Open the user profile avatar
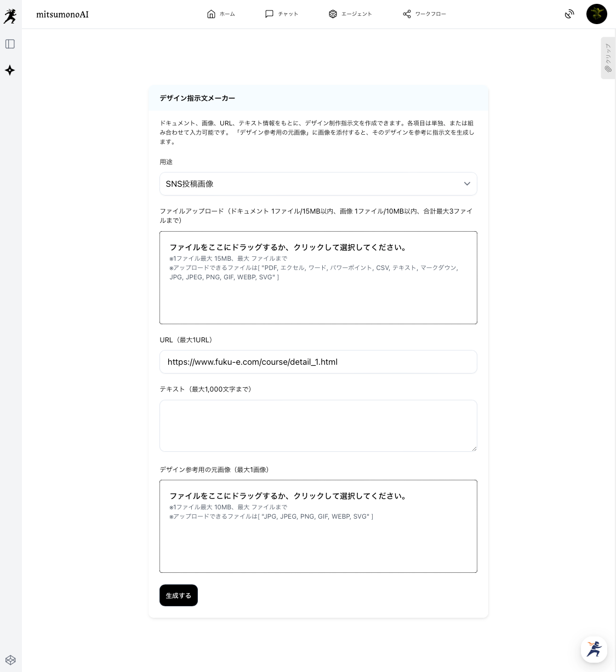 point(596,14)
